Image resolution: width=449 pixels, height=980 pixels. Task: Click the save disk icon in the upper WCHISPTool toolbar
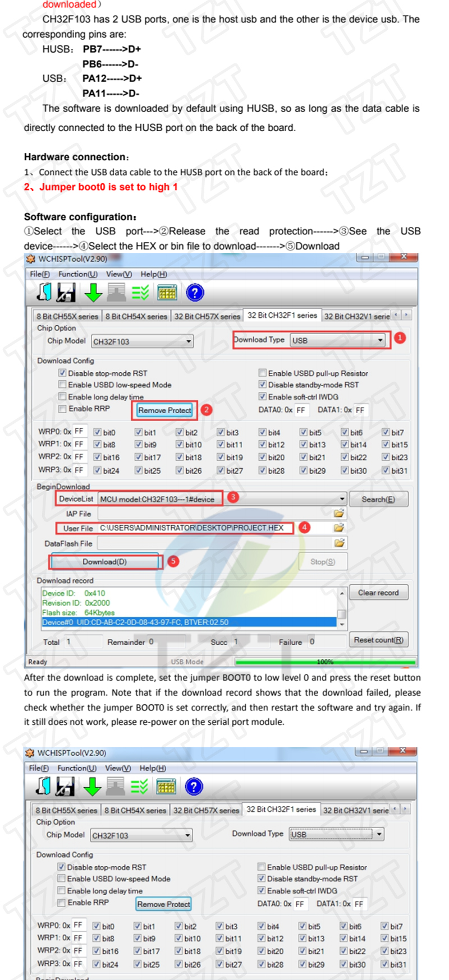pyautogui.click(x=66, y=292)
